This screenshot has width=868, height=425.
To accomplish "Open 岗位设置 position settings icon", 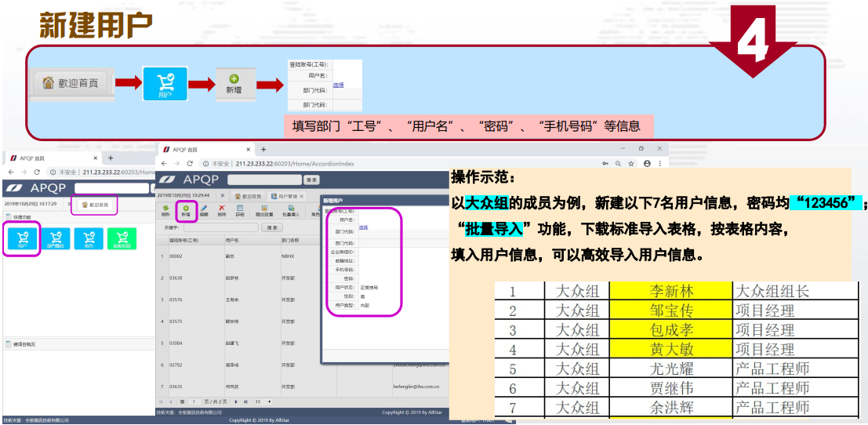I will click(x=264, y=210).
